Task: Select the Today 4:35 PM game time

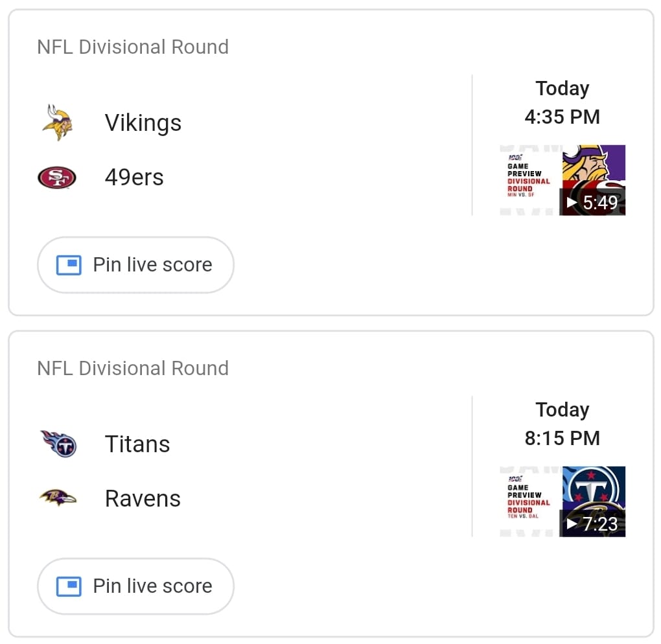Action: point(562,102)
